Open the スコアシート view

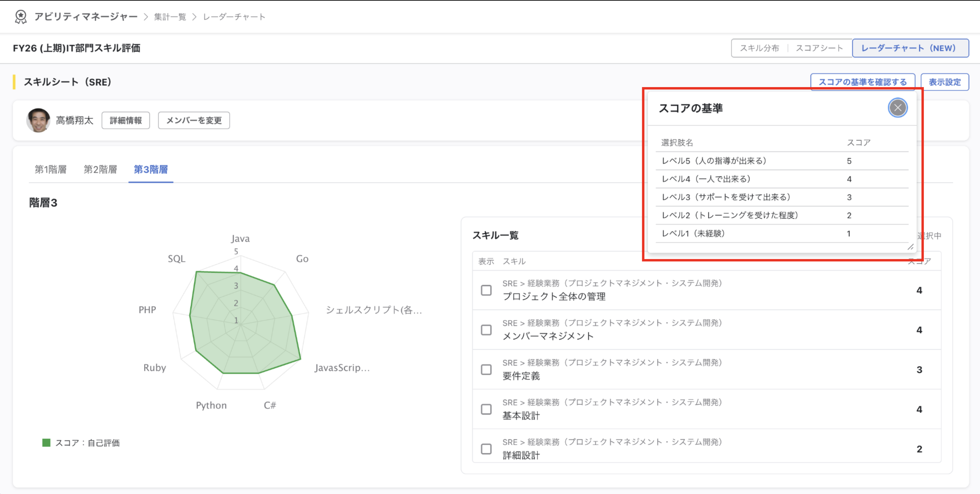pos(819,48)
